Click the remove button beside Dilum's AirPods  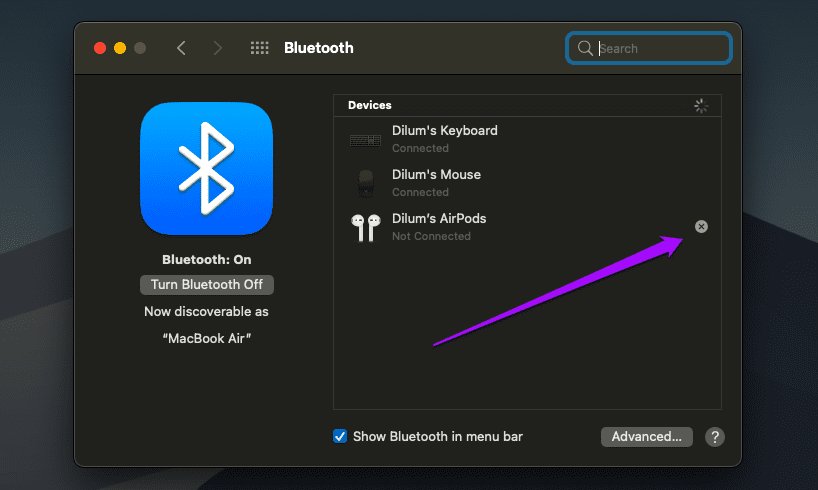701,226
